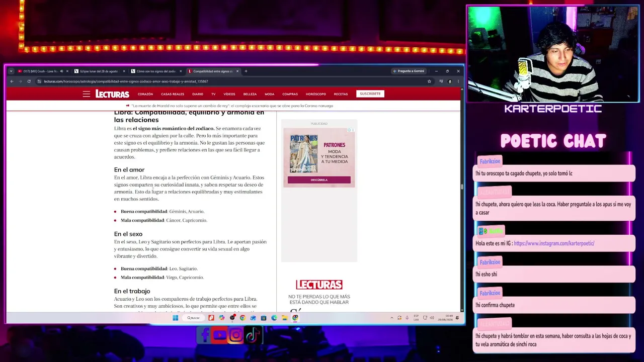The height and width of the screenshot is (362, 644).
Task: Open a new browser tab
Action: click(x=246, y=71)
